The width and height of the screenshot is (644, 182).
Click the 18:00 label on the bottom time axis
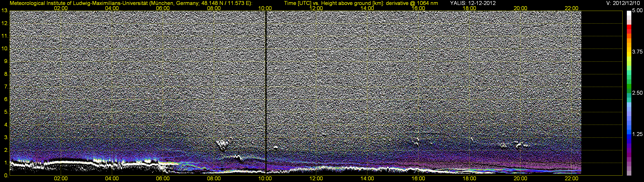click(x=469, y=179)
